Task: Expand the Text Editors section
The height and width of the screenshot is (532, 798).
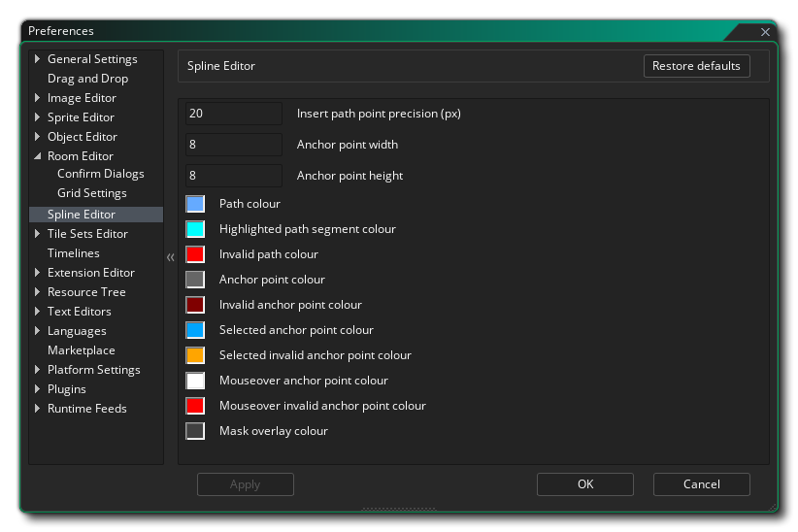Action: (x=38, y=312)
